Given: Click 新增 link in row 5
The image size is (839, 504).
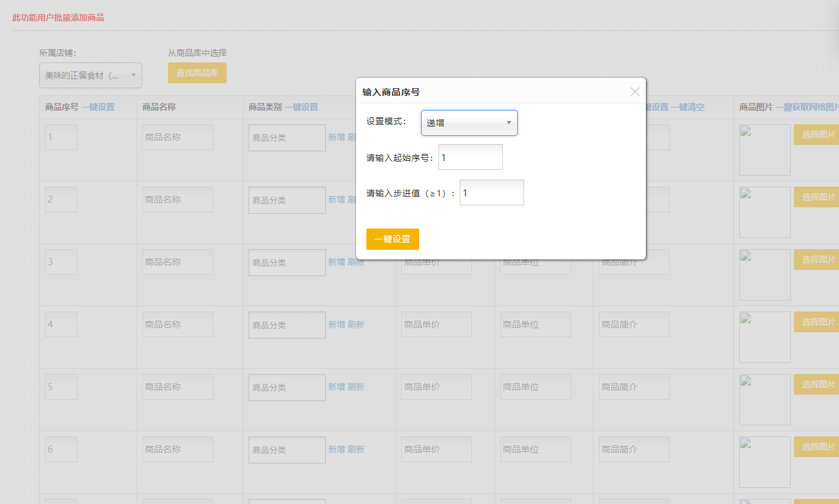Looking at the screenshot, I should 337,387.
